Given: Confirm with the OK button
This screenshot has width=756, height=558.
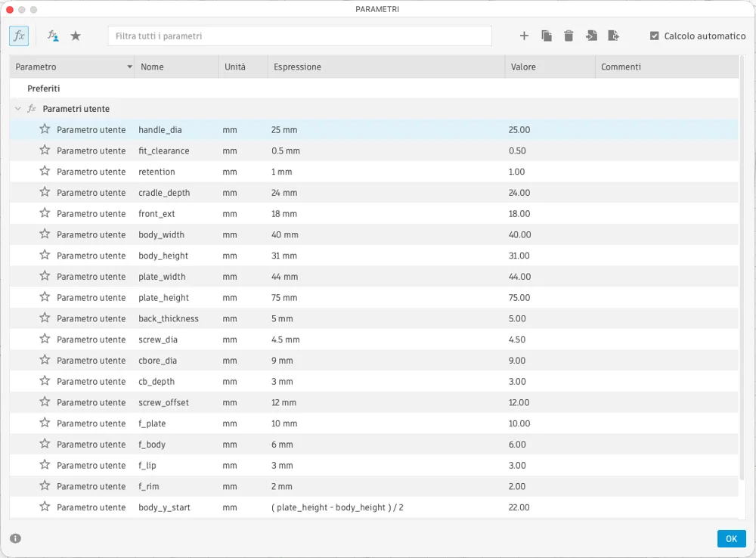Looking at the screenshot, I should pyautogui.click(x=731, y=538).
